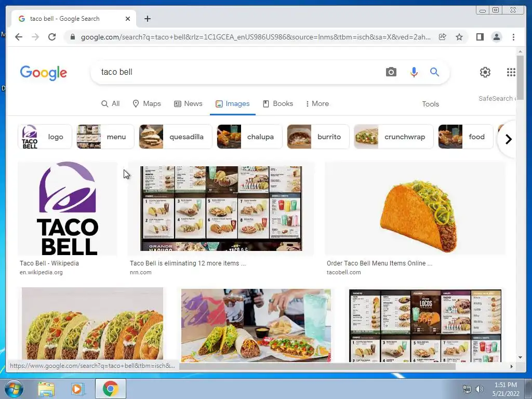Click the vertical scrollbar thumb
The height and width of the screenshot is (399, 532).
[520, 77]
